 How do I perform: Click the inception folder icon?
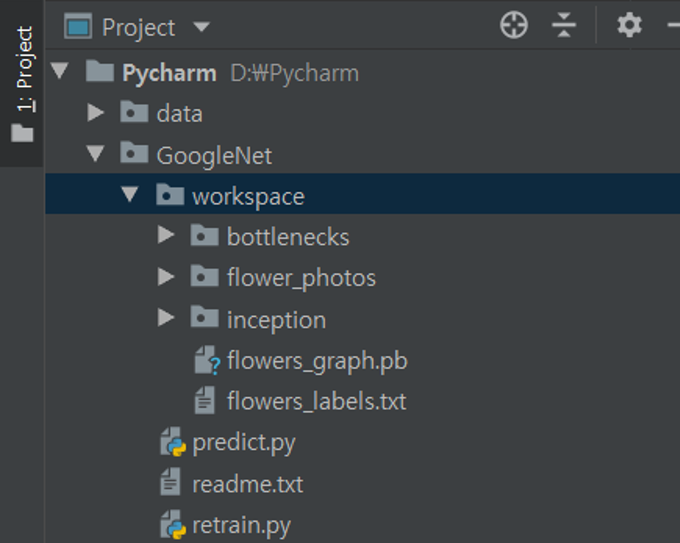click(204, 317)
